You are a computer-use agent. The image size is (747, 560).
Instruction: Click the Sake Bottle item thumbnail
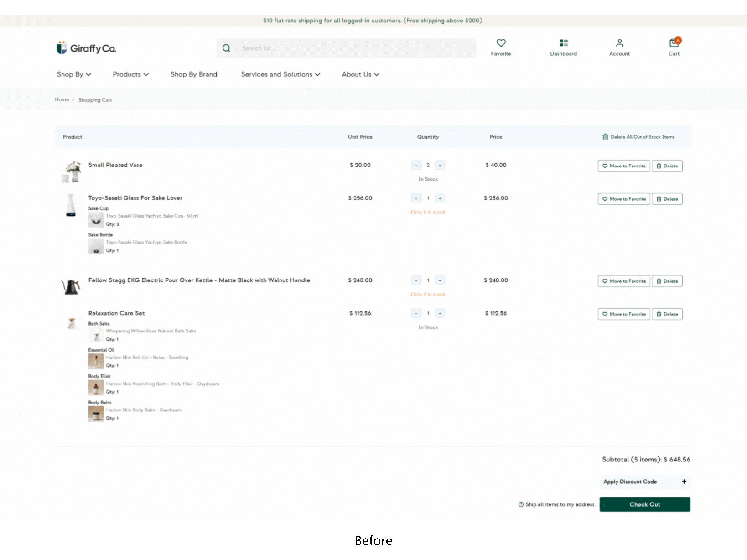coord(96,246)
